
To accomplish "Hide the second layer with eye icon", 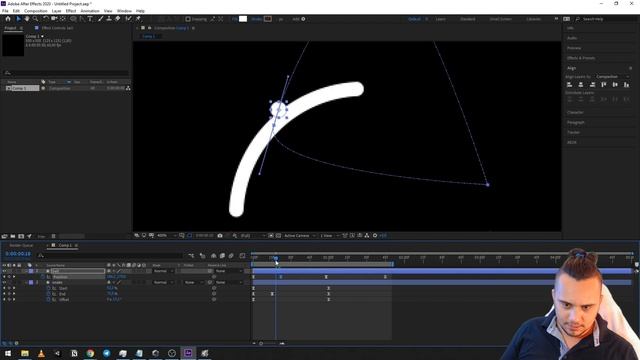I will [x=4, y=282].
